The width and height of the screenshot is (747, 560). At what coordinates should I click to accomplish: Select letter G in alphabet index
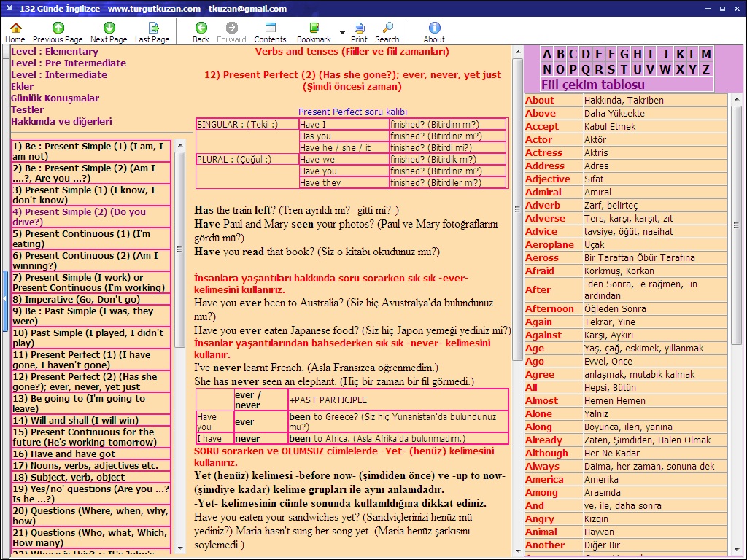pos(624,54)
